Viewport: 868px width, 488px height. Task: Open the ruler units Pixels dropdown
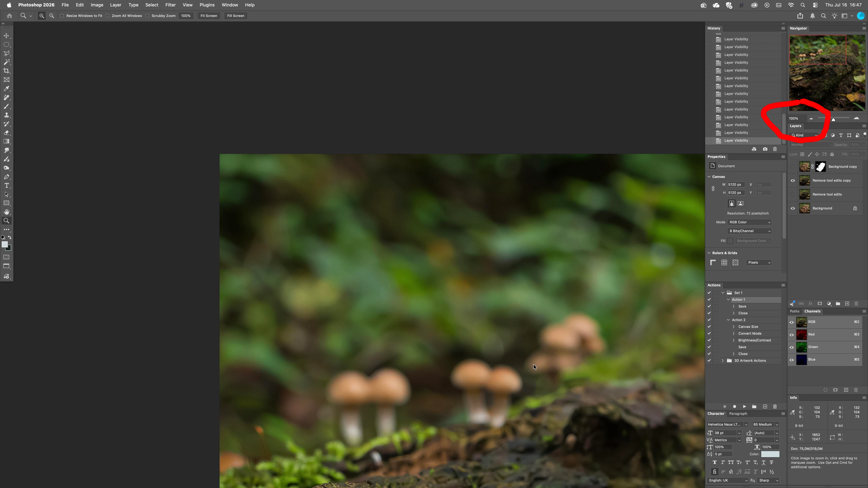tap(759, 262)
